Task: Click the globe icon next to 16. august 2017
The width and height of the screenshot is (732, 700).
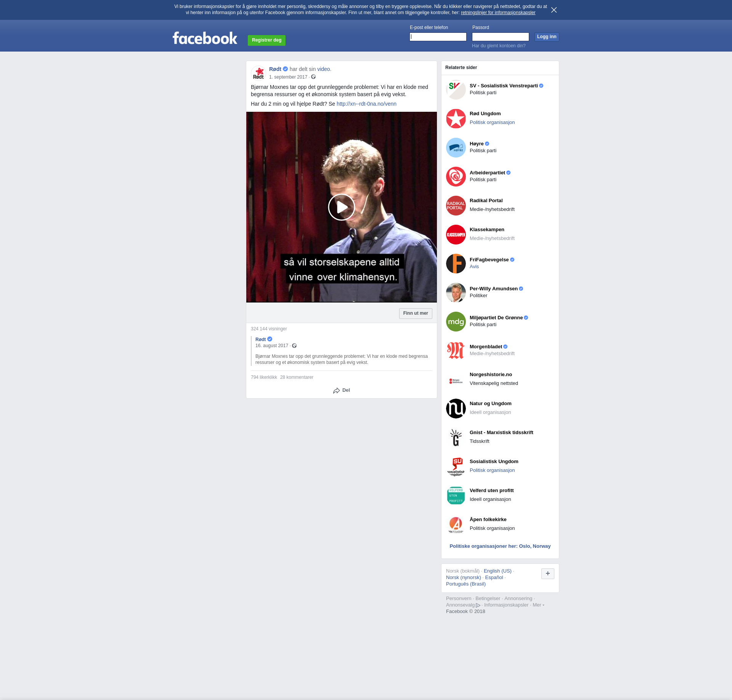Action: coord(294,346)
